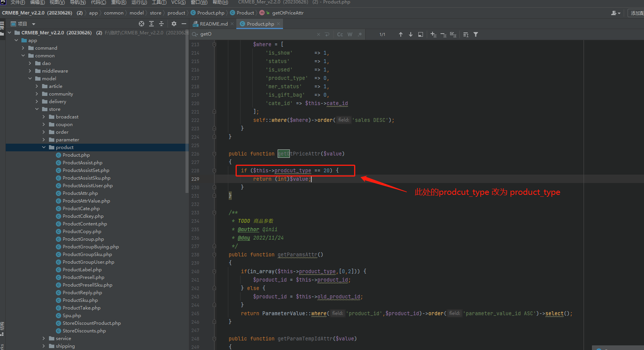Click line number 229 in gutter

(195, 179)
